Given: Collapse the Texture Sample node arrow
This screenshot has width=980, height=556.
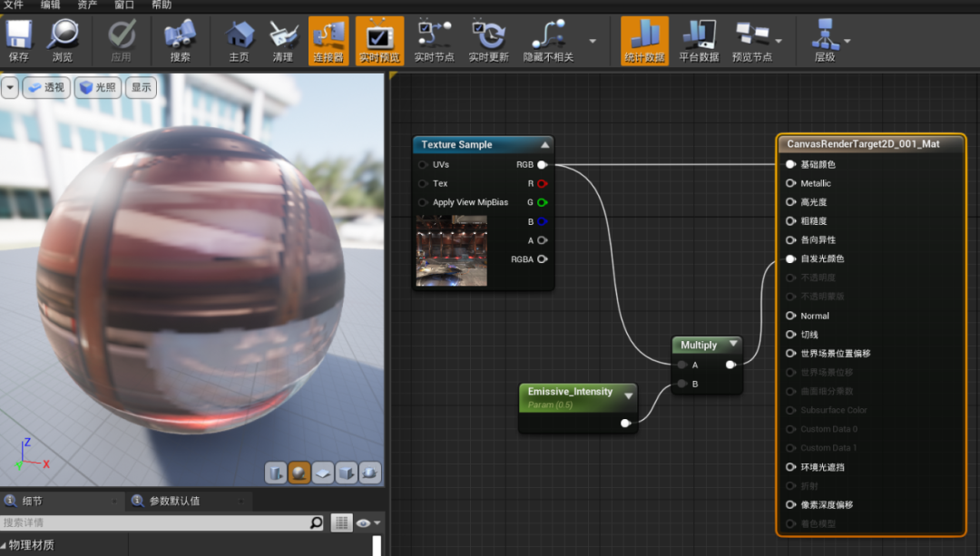Looking at the screenshot, I should coord(545,145).
